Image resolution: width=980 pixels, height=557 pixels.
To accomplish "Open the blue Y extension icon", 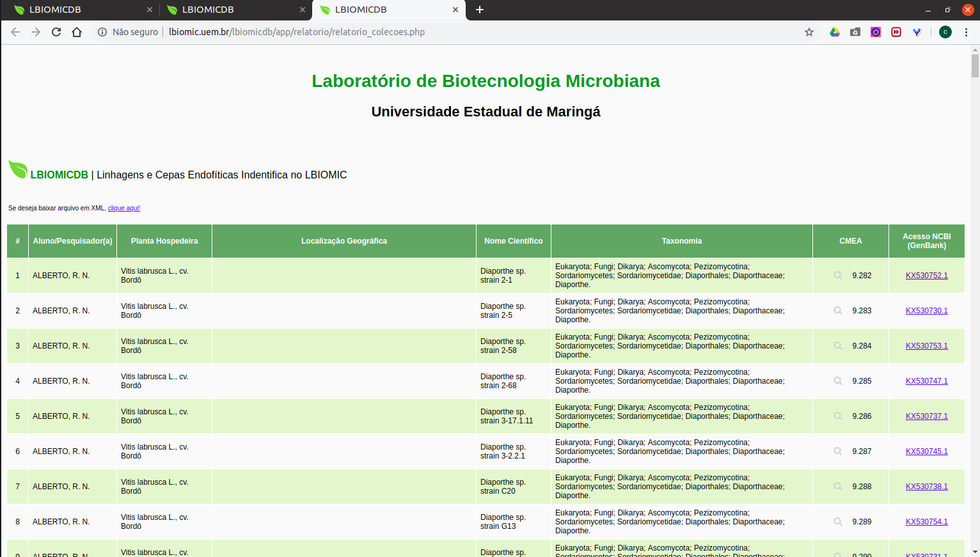I will pyautogui.click(x=917, y=32).
